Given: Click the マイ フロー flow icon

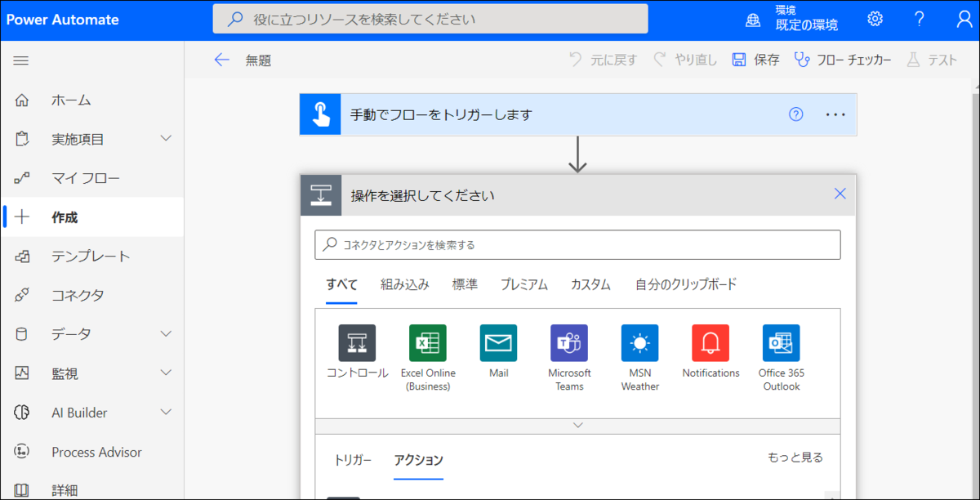Looking at the screenshot, I should (22, 178).
